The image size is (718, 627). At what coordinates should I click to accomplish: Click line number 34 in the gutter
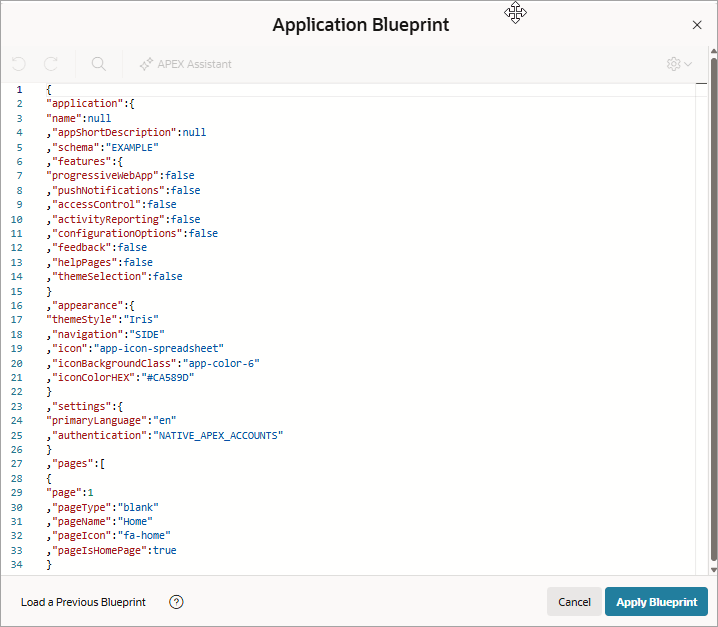tap(17, 564)
